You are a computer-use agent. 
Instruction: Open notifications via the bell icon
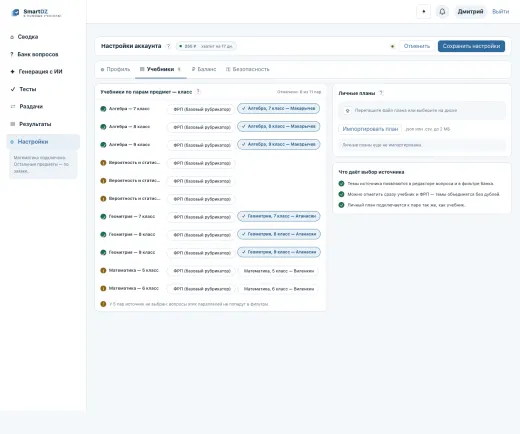(442, 12)
